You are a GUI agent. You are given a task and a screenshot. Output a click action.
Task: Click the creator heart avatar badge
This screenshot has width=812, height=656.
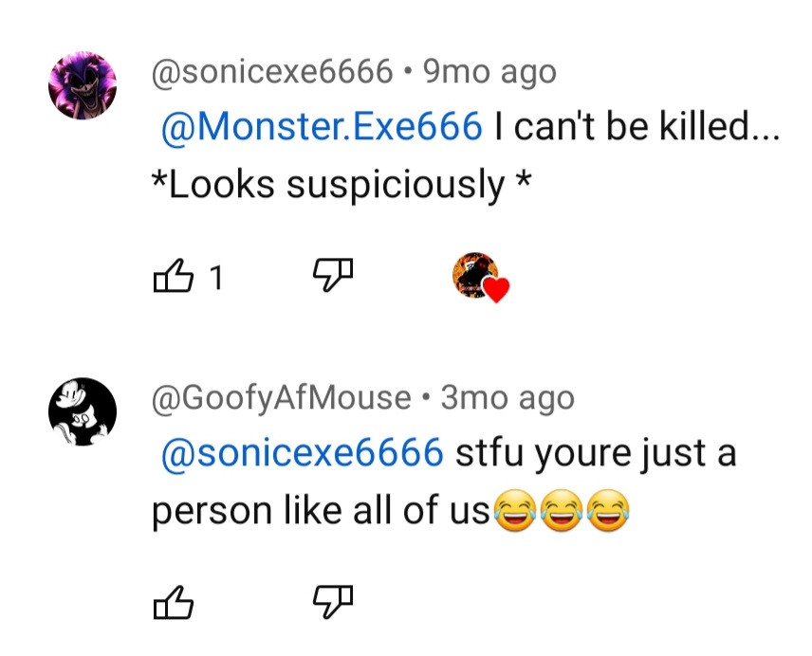tap(481, 278)
